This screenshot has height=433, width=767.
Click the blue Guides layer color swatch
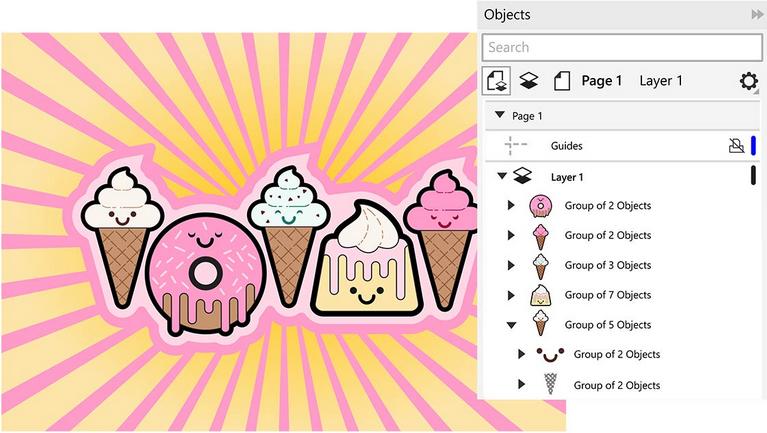(x=753, y=145)
